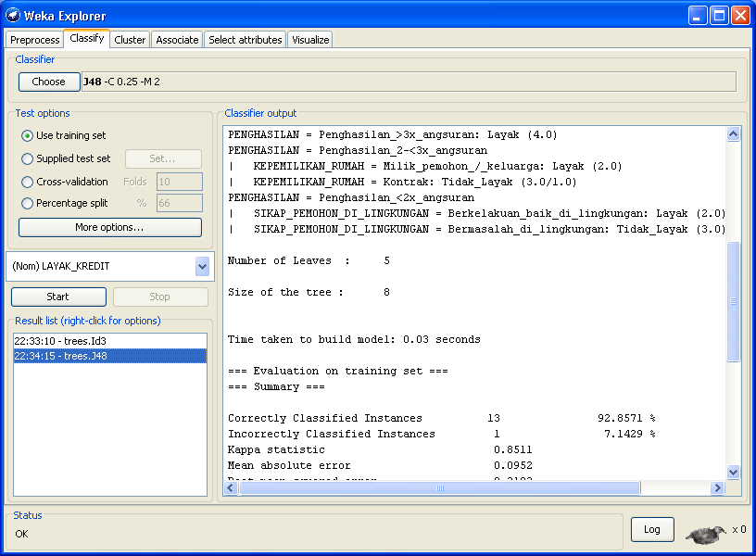
Task: Click the Bermasalah_di_lingkungan rule line
Action: pos(477,230)
